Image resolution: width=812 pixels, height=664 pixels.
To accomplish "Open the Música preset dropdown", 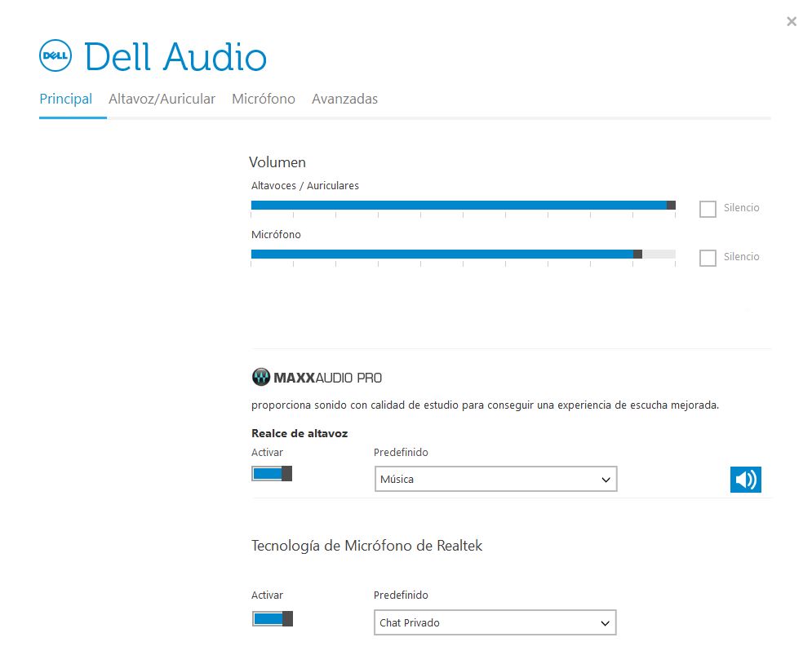I will [x=495, y=480].
